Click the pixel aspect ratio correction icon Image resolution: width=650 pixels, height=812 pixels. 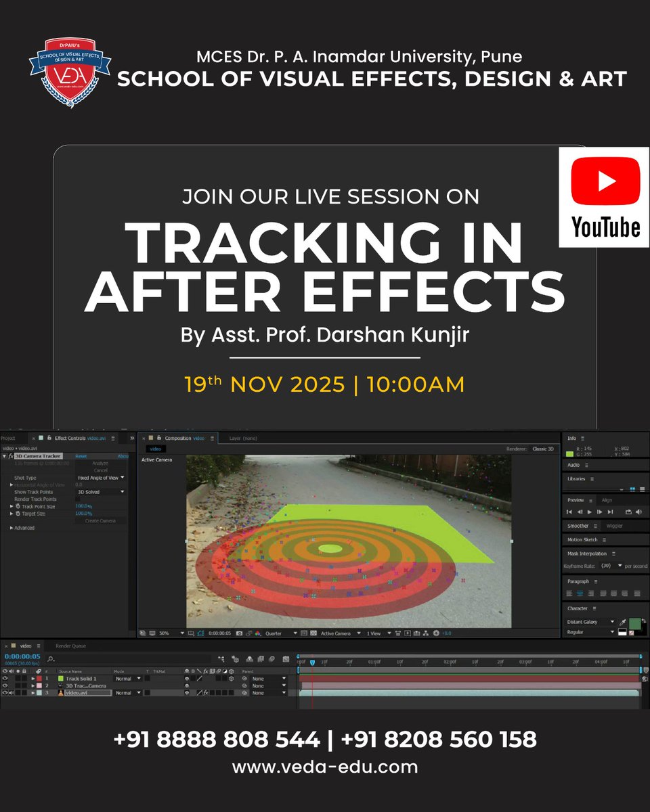(x=398, y=633)
